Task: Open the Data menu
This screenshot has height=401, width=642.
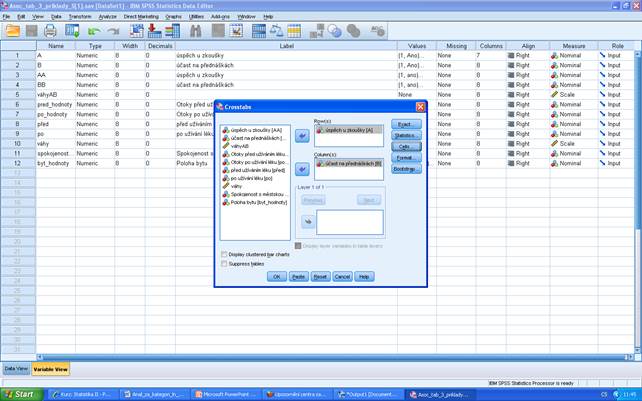Action: click(x=56, y=17)
